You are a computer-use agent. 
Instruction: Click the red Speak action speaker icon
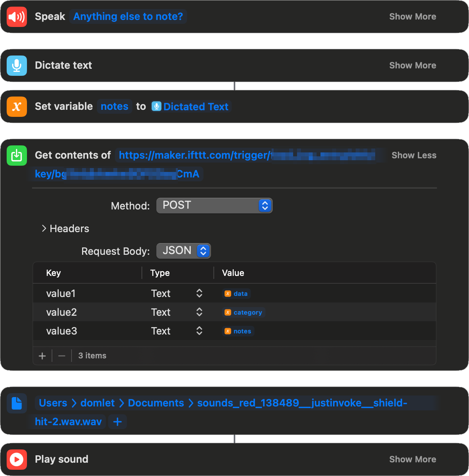point(17,16)
